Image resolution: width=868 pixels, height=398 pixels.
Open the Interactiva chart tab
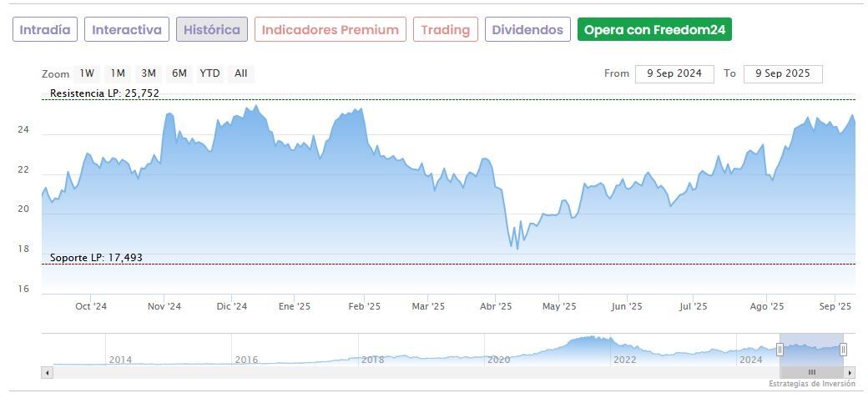click(127, 30)
